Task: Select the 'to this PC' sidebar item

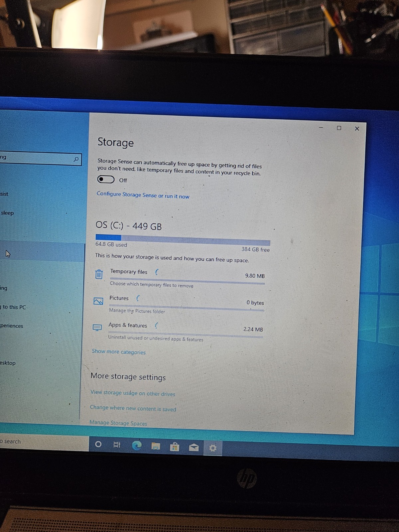Action: tap(14, 307)
